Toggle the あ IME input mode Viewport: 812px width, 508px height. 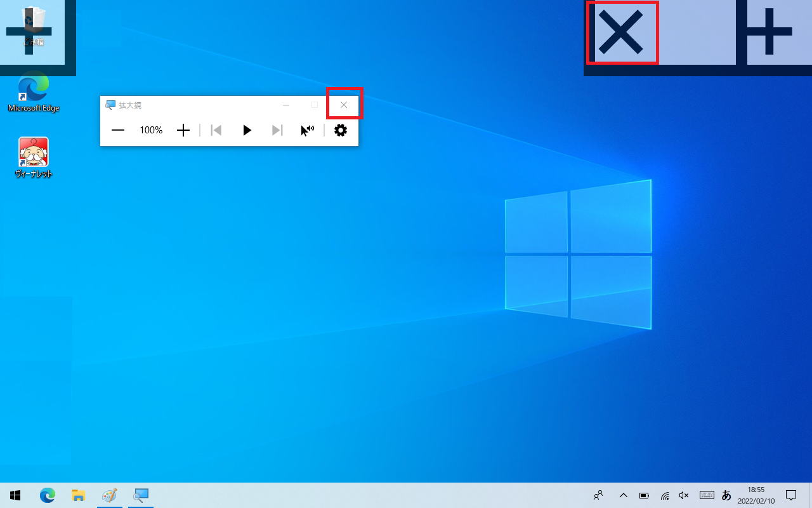(726, 495)
